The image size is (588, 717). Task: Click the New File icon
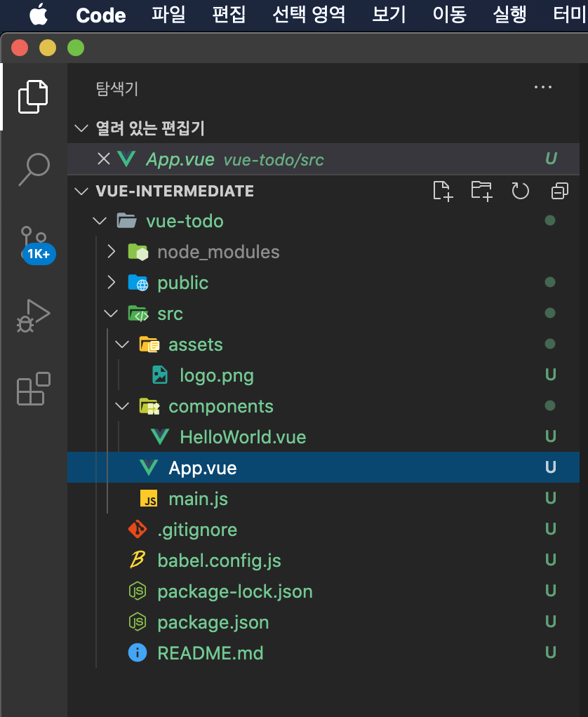click(443, 191)
